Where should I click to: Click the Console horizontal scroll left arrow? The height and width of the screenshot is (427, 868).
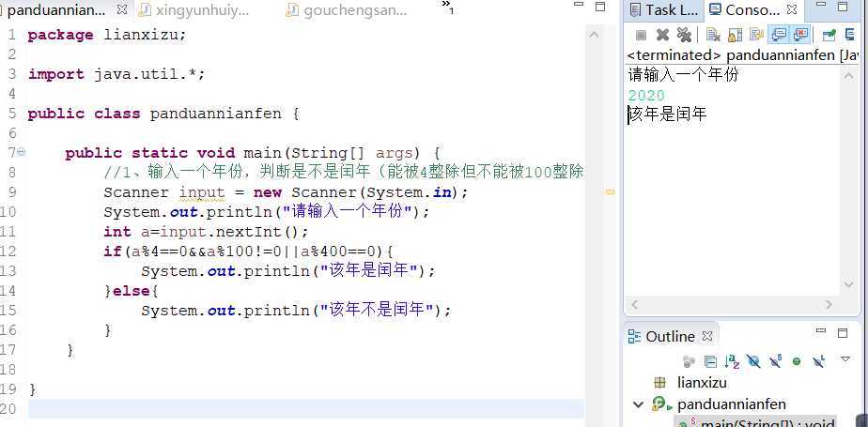pos(634,304)
